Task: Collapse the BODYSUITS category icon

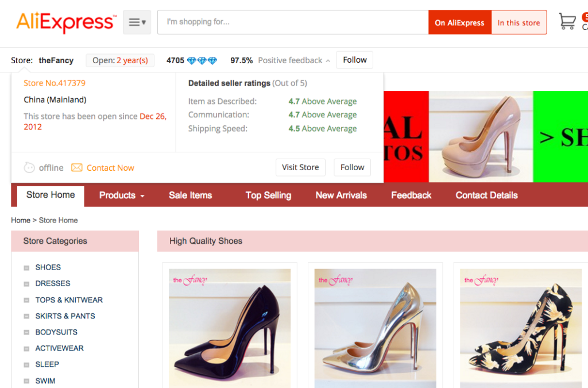Action: [x=26, y=332]
